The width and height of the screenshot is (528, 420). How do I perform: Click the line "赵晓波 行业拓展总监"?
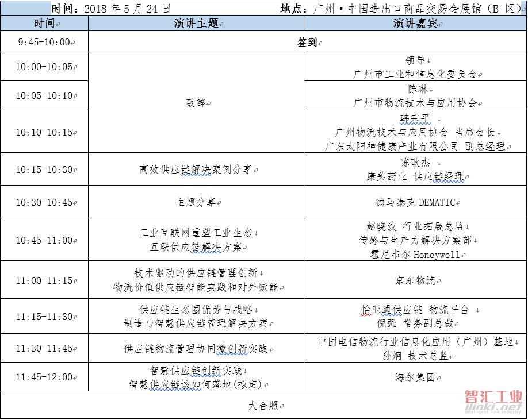click(x=415, y=226)
